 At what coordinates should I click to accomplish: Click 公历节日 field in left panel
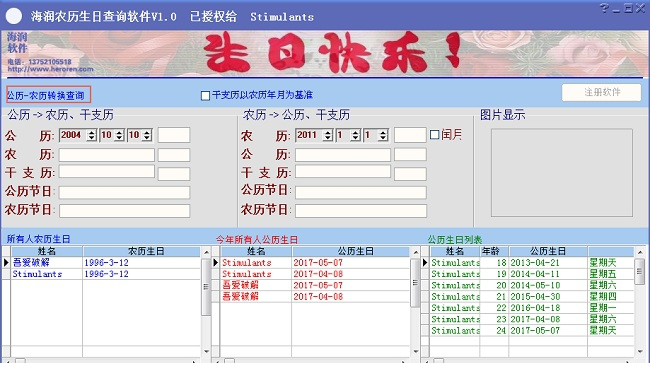[x=125, y=192]
